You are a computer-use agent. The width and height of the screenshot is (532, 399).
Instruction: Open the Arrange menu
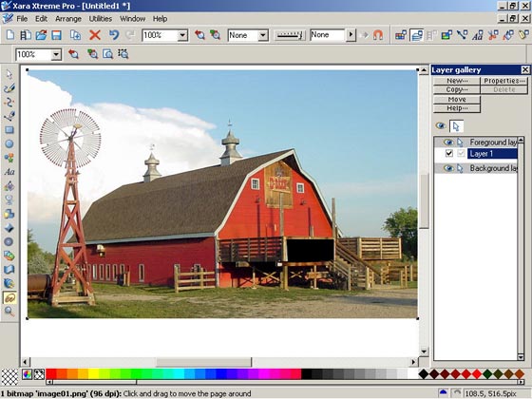(68, 19)
